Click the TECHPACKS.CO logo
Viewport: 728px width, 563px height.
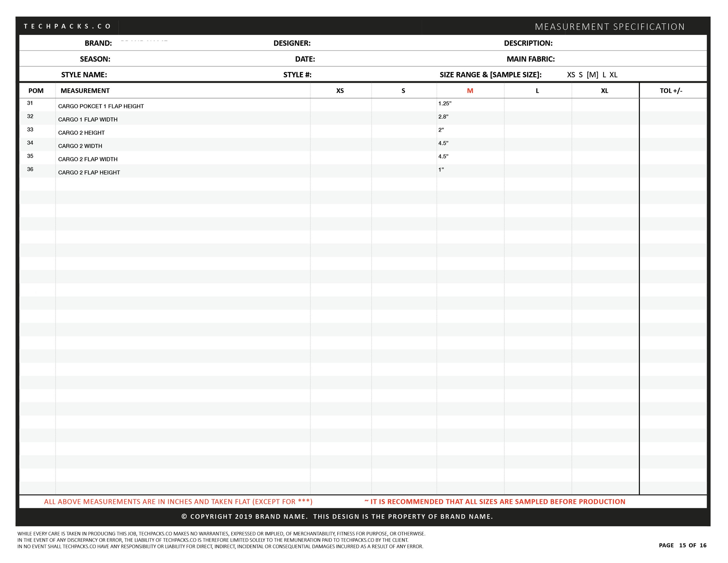(x=68, y=26)
